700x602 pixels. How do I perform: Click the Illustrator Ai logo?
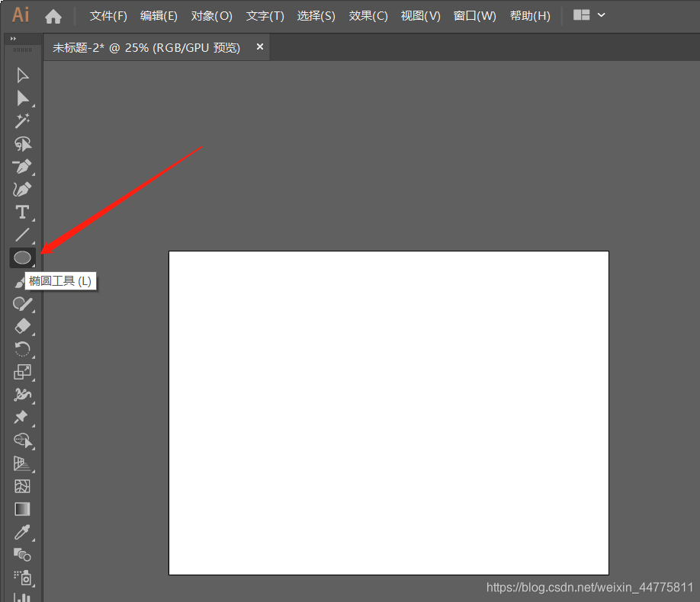click(21, 15)
